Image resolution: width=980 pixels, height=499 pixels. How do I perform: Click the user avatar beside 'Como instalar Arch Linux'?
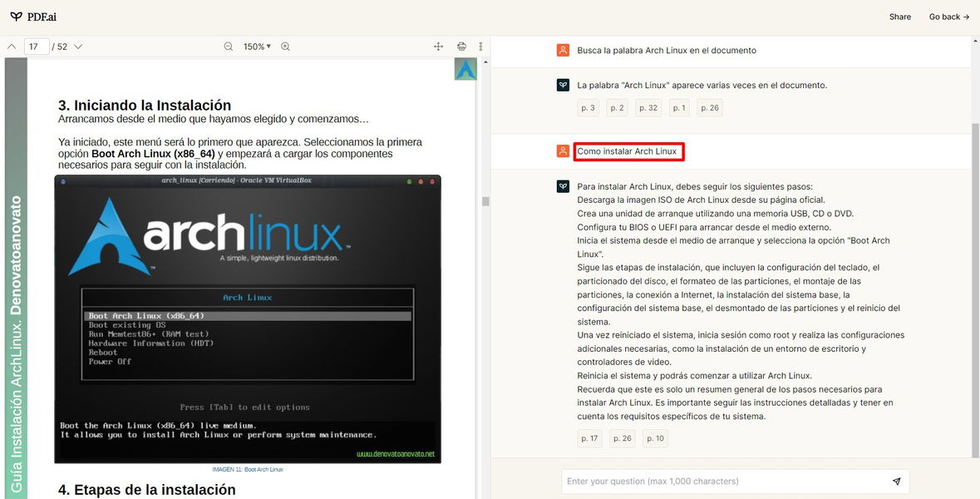(x=563, y=151)
